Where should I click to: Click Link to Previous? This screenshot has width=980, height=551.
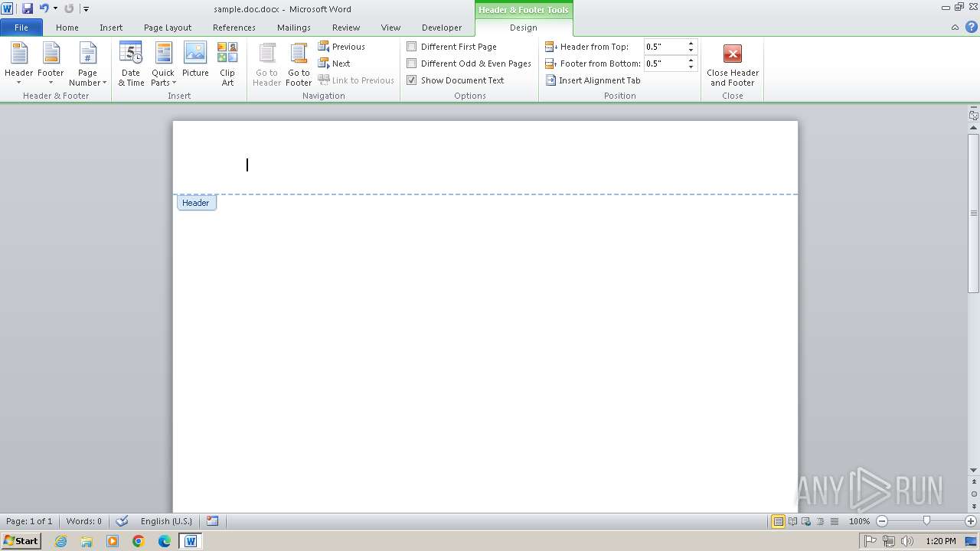click(356, 80)
